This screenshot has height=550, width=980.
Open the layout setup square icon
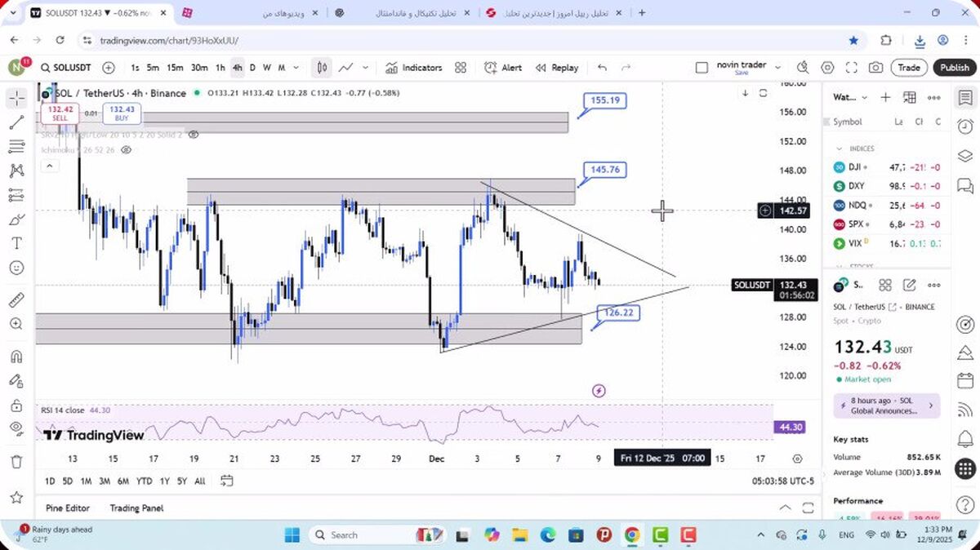702,68
